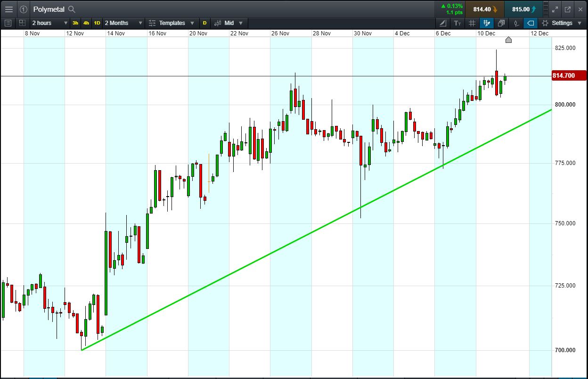
Task: Open the Templates dropdown
Action: 171,23
